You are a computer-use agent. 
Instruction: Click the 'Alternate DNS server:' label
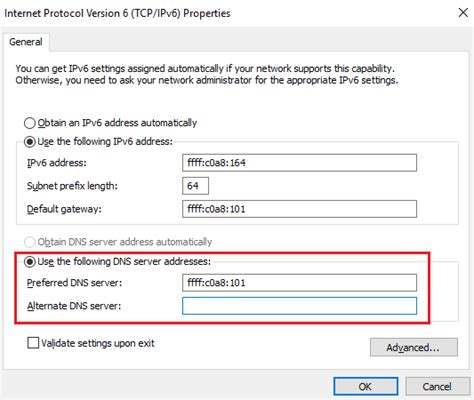coord(74,306)
